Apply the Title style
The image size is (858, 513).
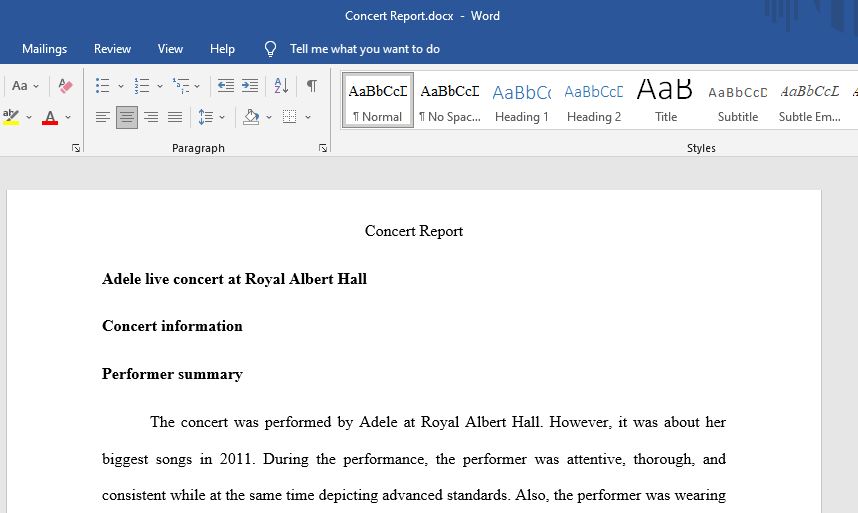(665, 101)
